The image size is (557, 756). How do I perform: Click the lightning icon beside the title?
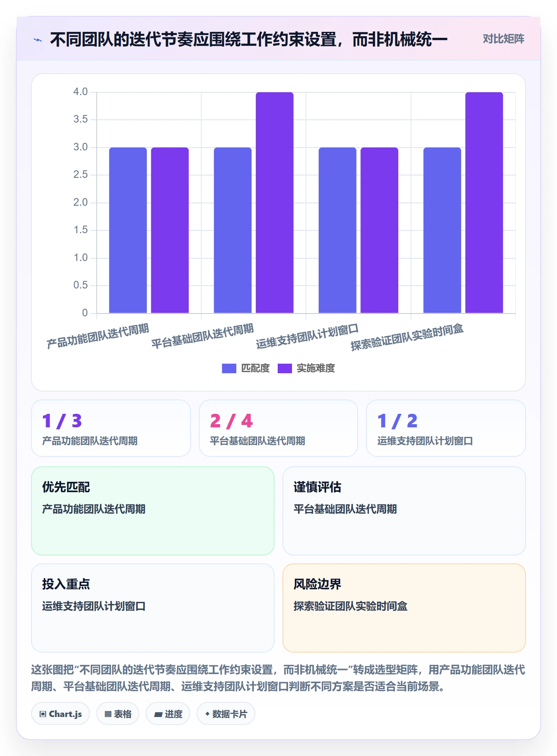[38, 40]
